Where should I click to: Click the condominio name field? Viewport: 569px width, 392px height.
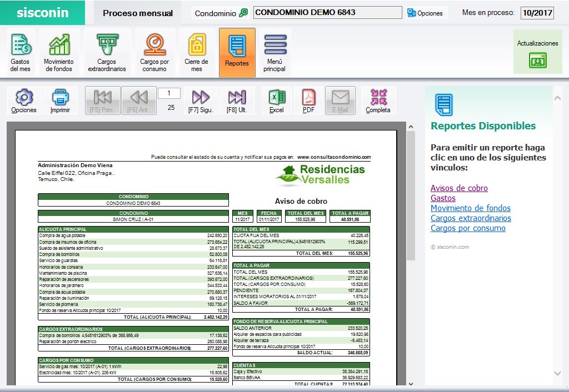(x=328, y=12)
